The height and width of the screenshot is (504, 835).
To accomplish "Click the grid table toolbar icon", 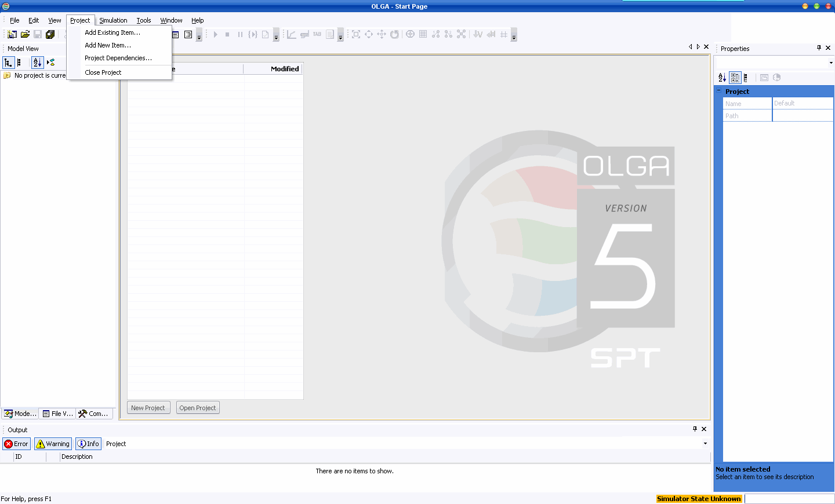I will click(x=423, y=35).
